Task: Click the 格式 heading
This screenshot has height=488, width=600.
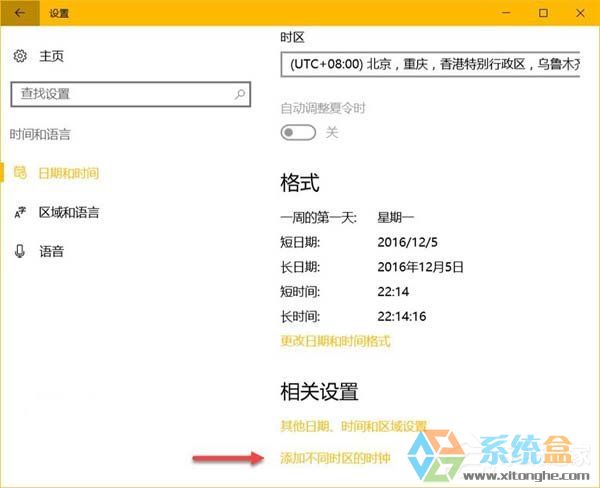Action: tap(300, 183)
